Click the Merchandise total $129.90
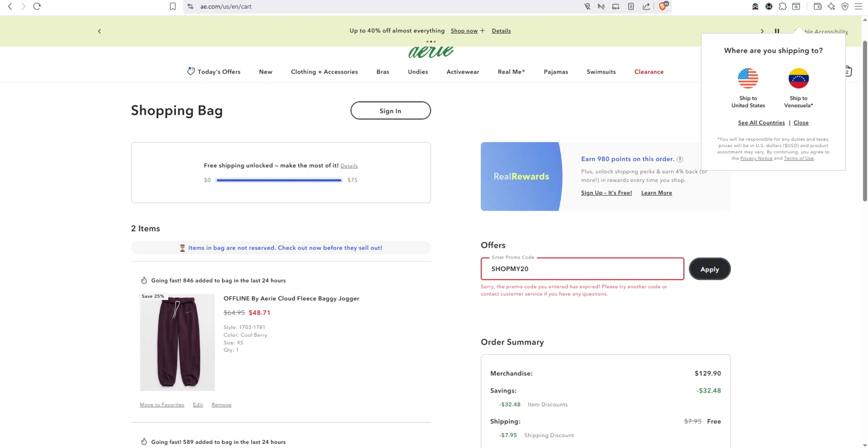 coord(708,373)
